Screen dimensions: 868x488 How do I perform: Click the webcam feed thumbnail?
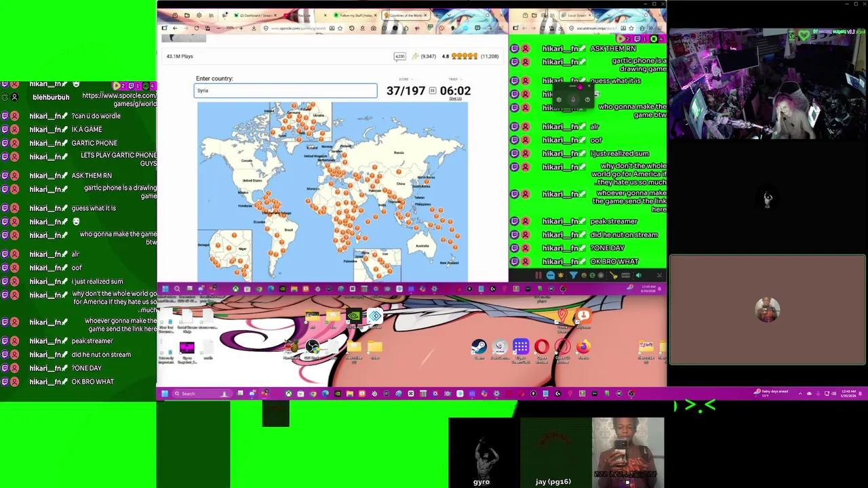coord(768,85)
